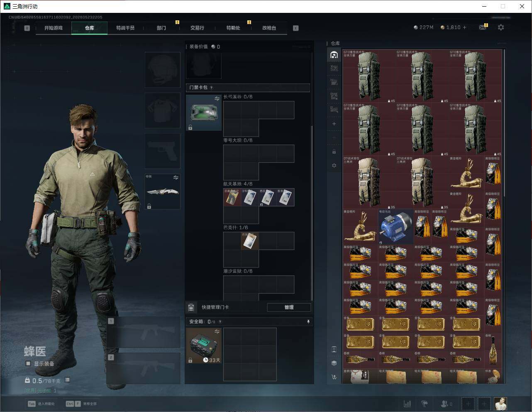
Task: Click the warehouse sort icon at sidebar bottom
Action: pyautogui.click(x=334, y=377)
